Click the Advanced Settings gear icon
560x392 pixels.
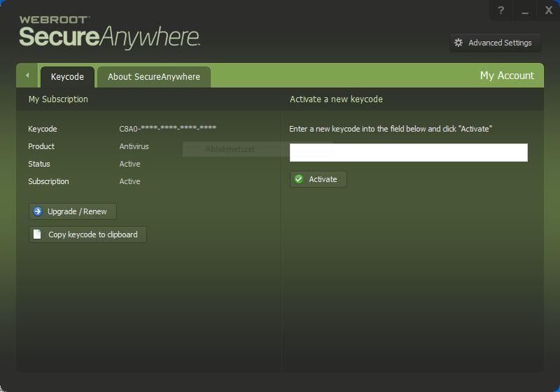458,43
